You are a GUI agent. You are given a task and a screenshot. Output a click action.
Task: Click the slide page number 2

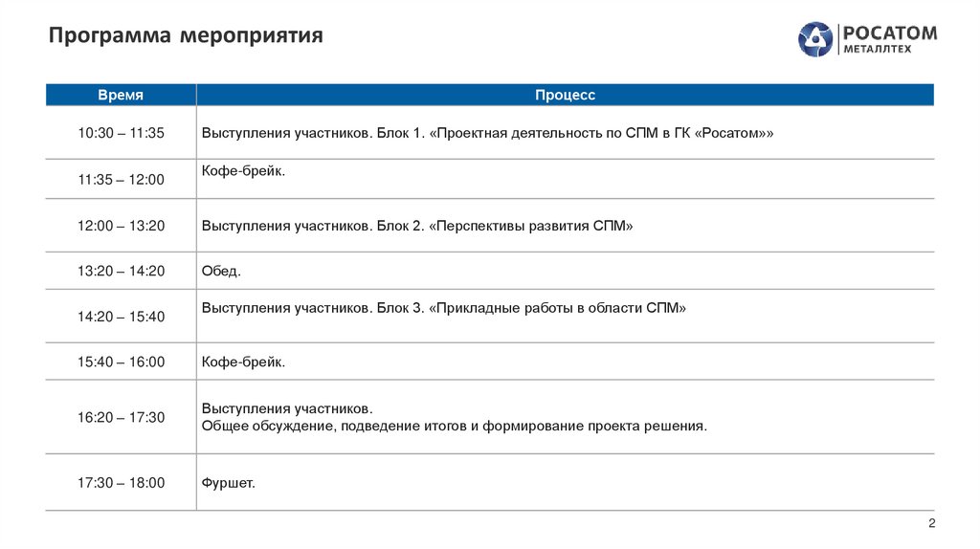coord(931,523)
